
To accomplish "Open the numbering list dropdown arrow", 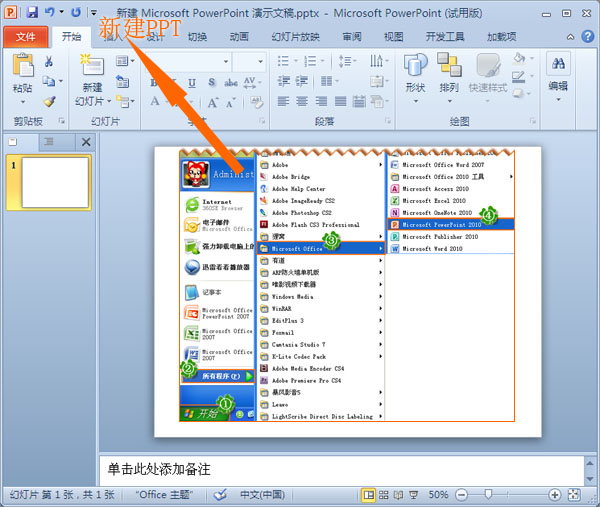I will pos(323,61).
